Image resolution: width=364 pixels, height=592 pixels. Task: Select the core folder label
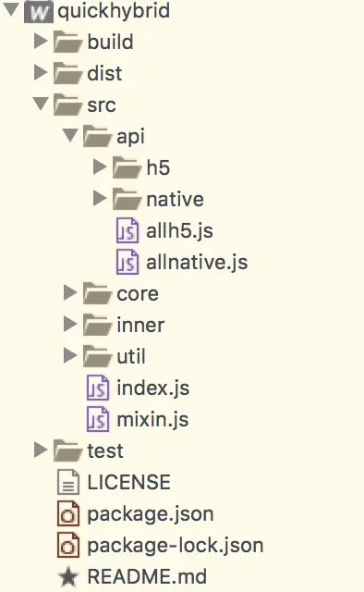138,294
